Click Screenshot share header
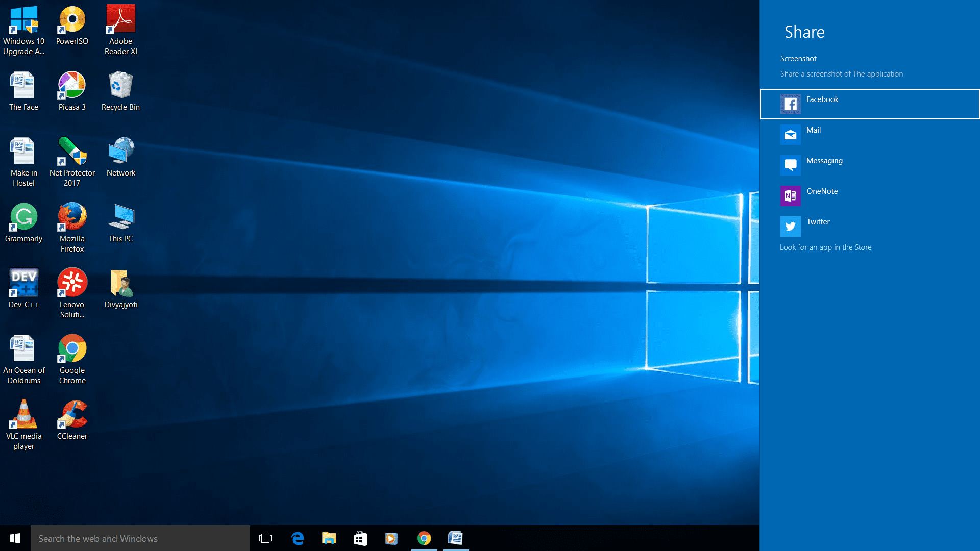The image size is (980, 551). pos(798,58)
